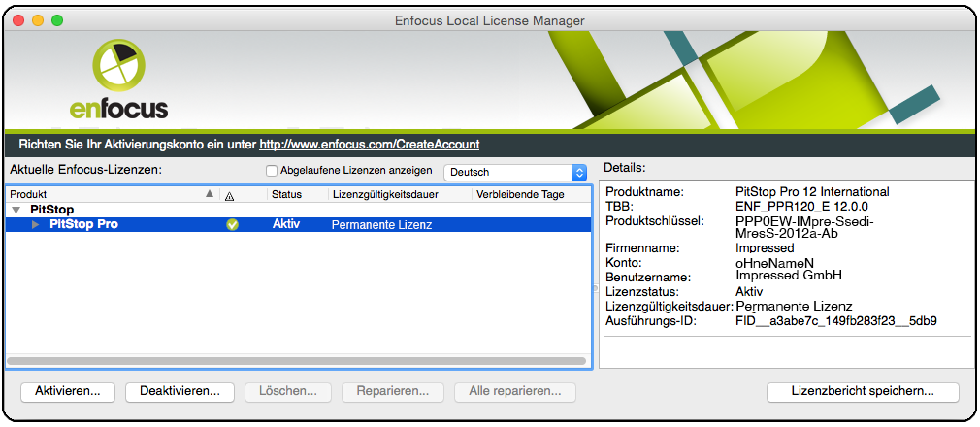Enable 'Abgelaufene Lizenzen anzeigen' checkbox
980x427 pixels.
tap(273, 171)
